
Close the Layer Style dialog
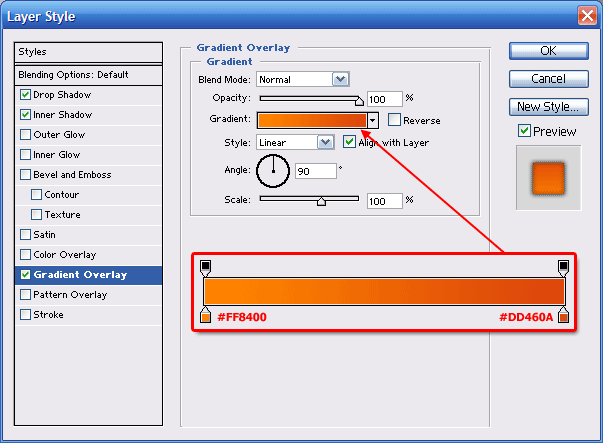[587, 15]
